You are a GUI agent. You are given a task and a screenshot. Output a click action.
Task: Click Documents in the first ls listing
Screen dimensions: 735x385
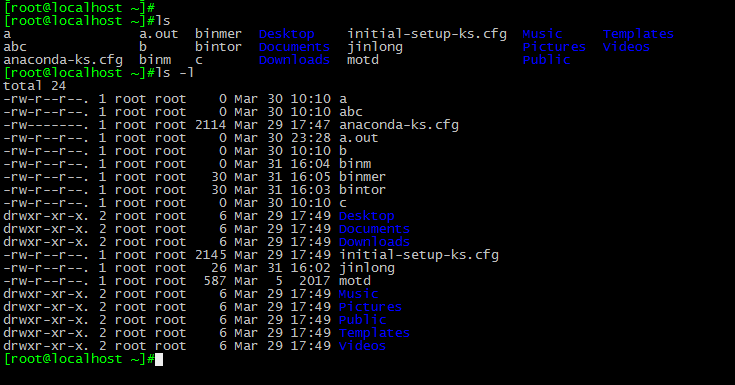pyautogui.click(x=294, y=47)
